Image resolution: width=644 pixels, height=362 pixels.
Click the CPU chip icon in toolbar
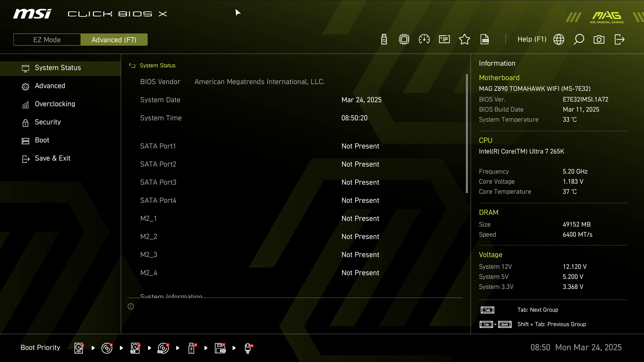pyautogui.click(x=404, y=40)
